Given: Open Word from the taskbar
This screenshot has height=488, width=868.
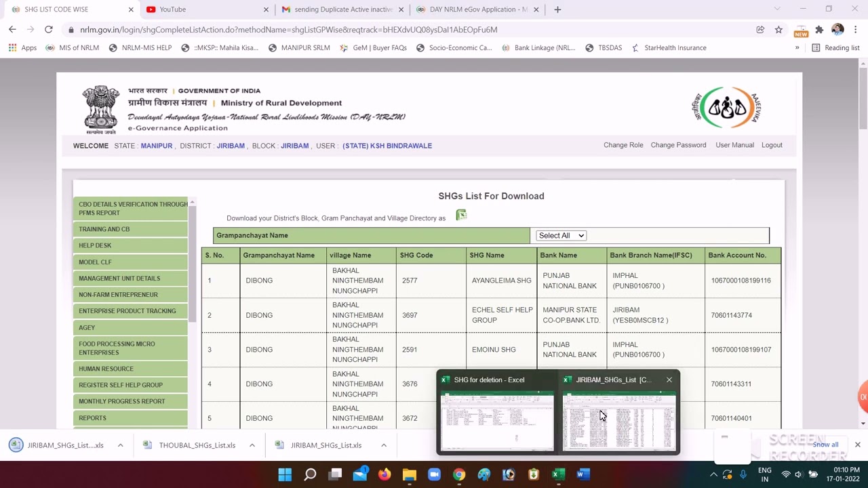Looking at the screenshot, I should [583, 474].
